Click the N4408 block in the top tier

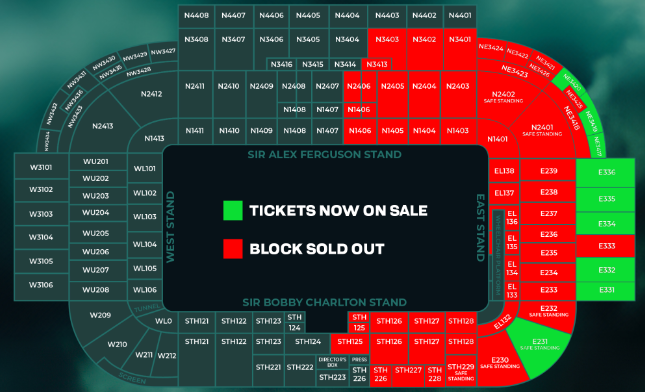coord(196,16)
